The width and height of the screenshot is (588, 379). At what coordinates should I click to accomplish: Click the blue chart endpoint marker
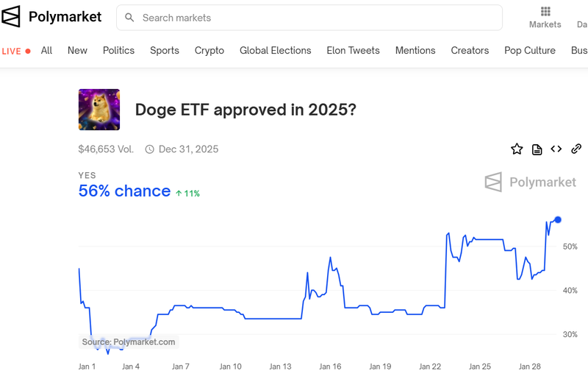click(x=558, y=220)
